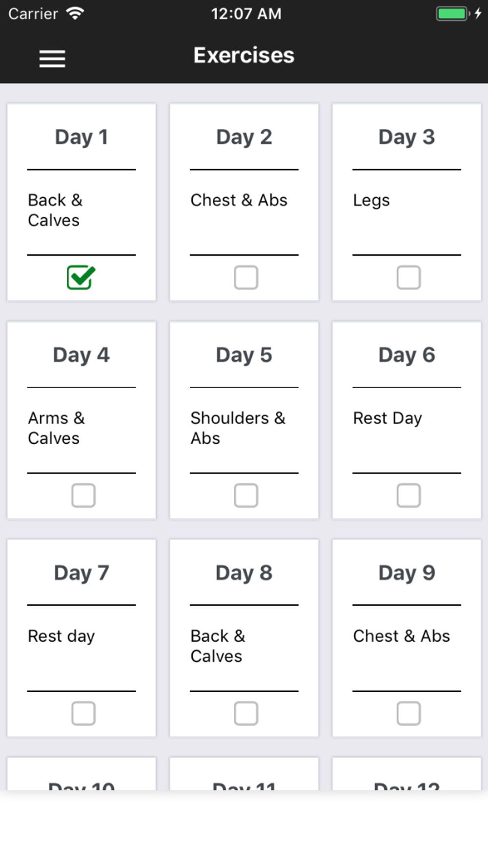
Task: Mark Day 3 Legs as done
Action: [x=408, y=277]
